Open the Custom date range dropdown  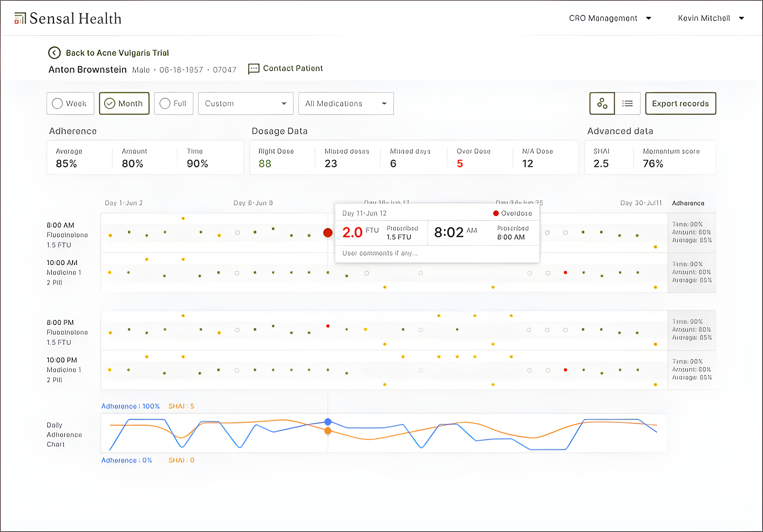(x=245, y=103)
